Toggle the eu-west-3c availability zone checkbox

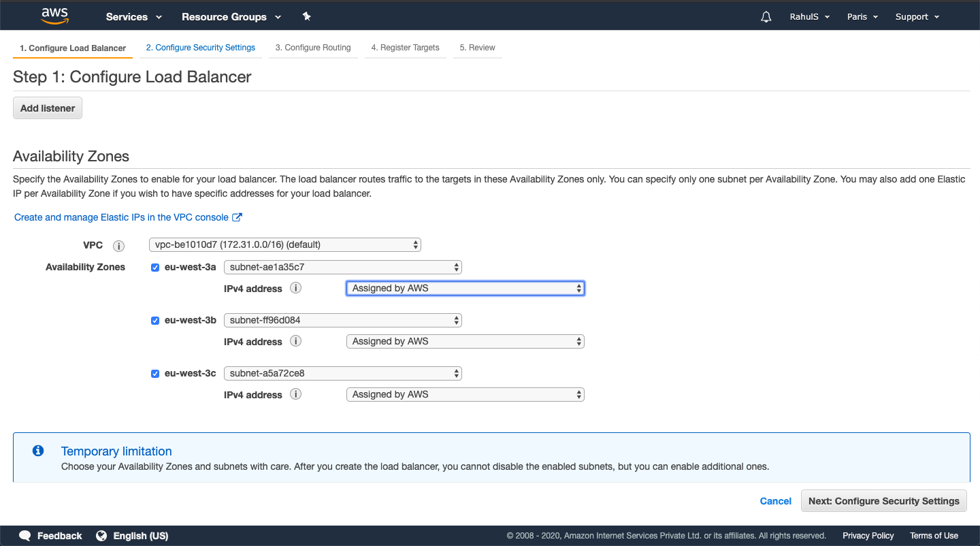click(155, 373)
